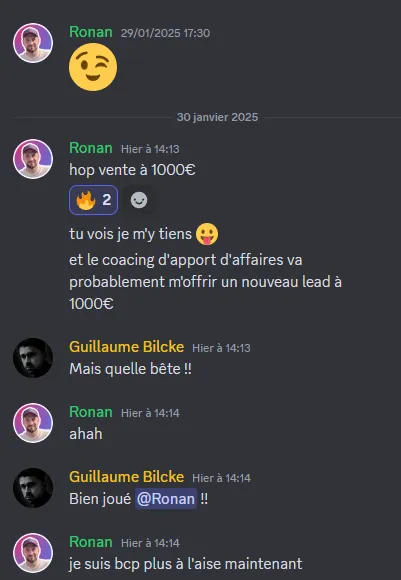The image size is (401, 580).
Task: Click the tongue-out emoji after "je m'y tiens"
Action: (207, 234)
